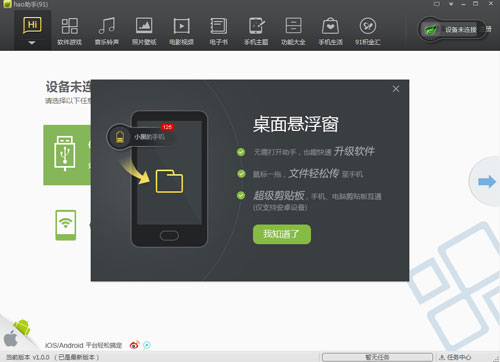
Task: Open the 功能大全 all functions section
Action: [x=293, y=31]
